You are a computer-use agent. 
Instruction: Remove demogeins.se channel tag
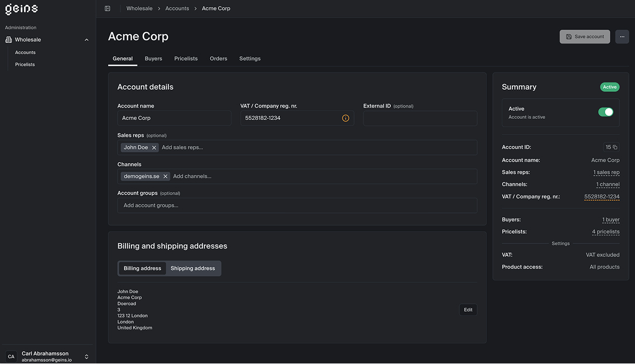pyautogui.click(x=165, y=176)
